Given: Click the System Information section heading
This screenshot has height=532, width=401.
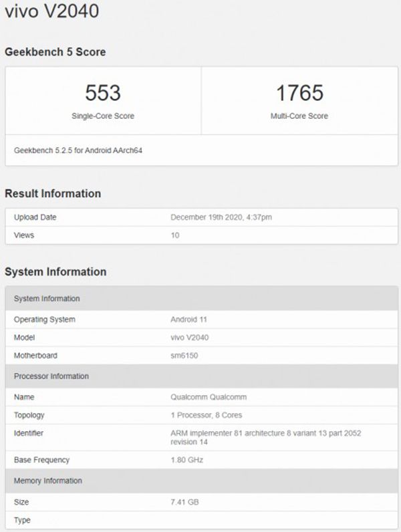Looking at the screenshot, I should click(55, 272).
